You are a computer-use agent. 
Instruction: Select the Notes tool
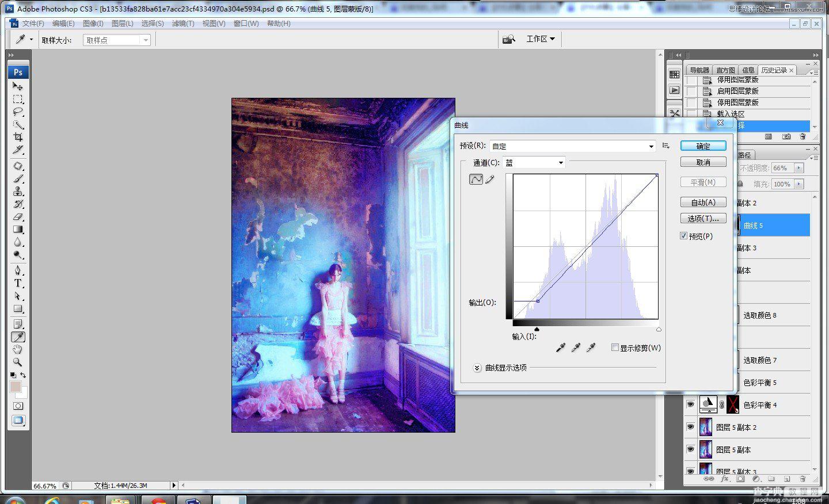[x=18, y=324]
